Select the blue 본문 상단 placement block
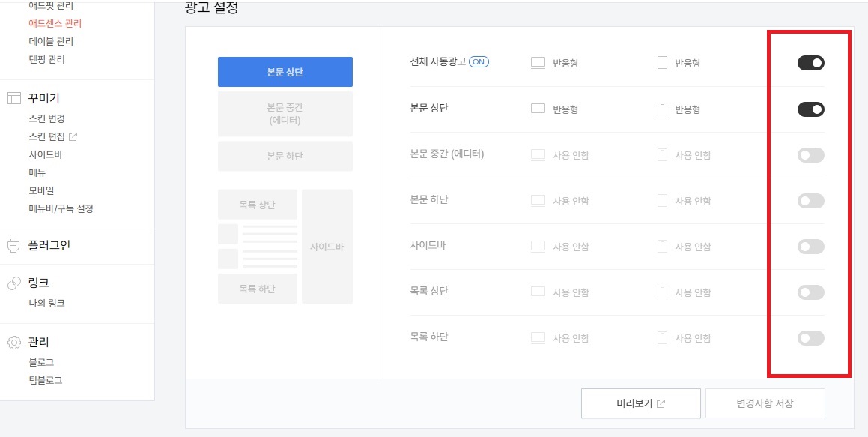868x437 pixels. click(285, 72)
